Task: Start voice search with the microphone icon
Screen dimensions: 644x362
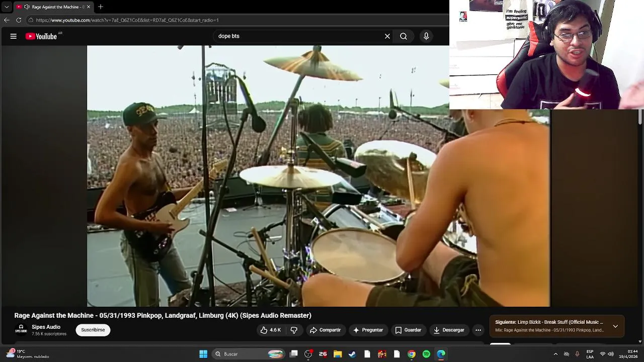Action: click(426, 36)
